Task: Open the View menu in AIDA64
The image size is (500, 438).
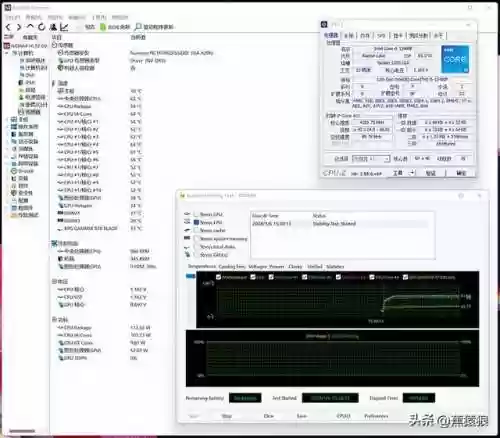Action: click(x=34, y=17)
